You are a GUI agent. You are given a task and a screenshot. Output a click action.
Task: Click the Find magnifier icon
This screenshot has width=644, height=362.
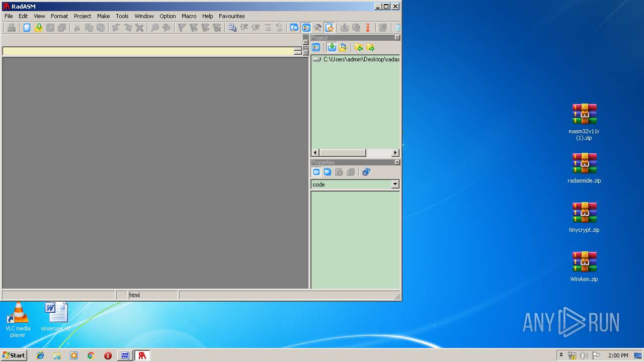tap(155, 28)
